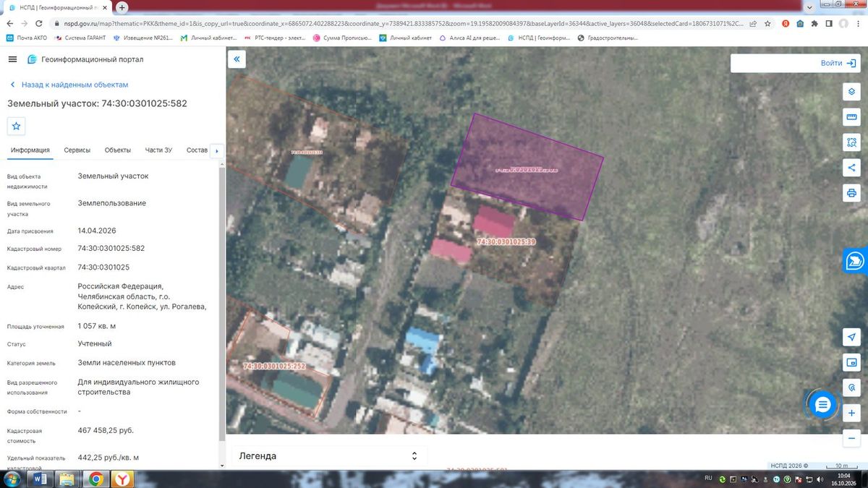Viewport: 868px width, 488px height.
Task: Open Microsoft Word from the taskbar
Action: tap(40, 479)
